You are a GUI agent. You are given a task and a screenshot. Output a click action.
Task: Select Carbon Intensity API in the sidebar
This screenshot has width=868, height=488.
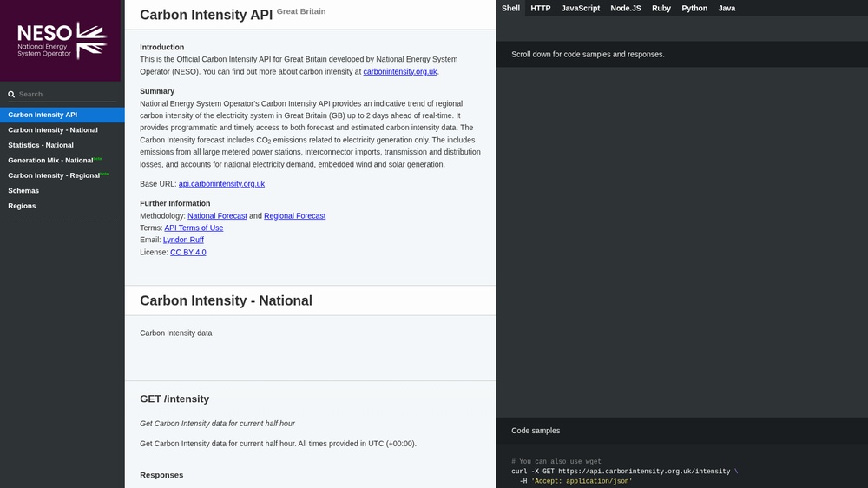coord(62,115)
